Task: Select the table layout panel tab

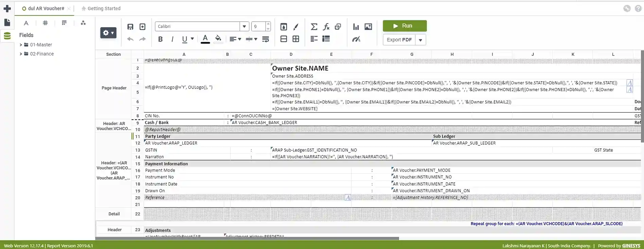Action: pyautogui.click(x=64, y=23)
